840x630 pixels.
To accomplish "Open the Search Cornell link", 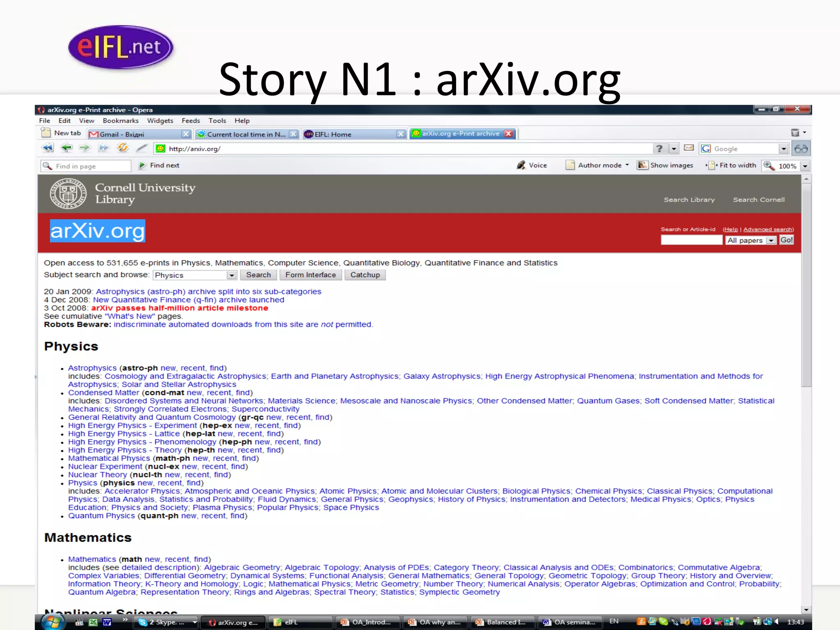I will click(759, 200).
